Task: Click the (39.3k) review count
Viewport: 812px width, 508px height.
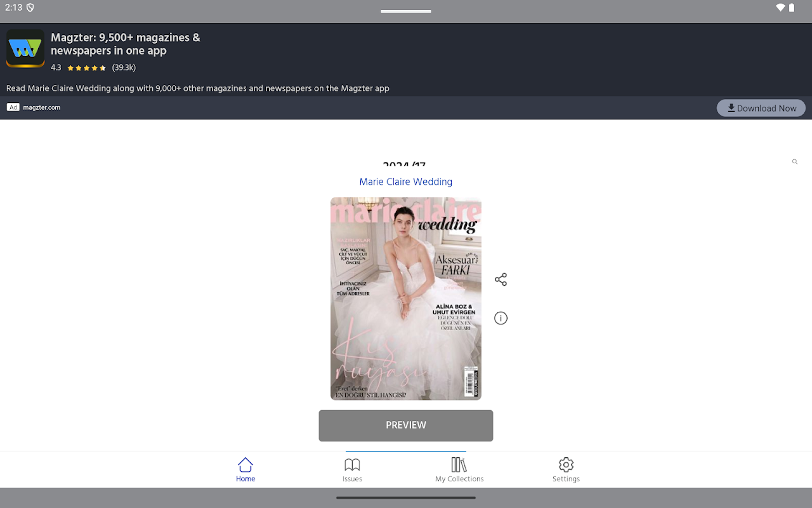Action: [x=124, y=67]
